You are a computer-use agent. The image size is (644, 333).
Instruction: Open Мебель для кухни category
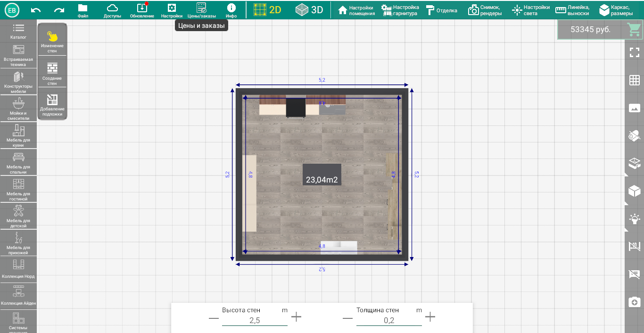(18, 136)
